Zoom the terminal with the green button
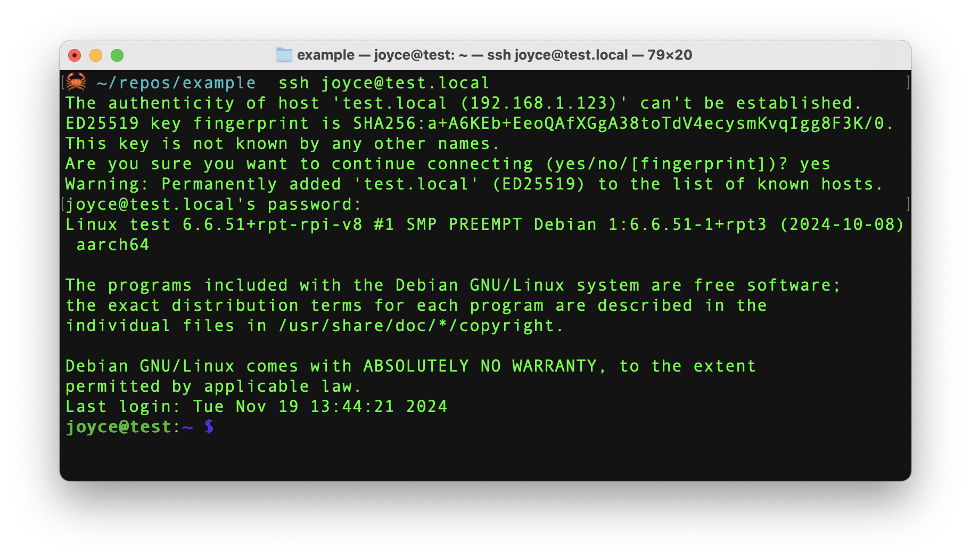Image resolution: width=971 pixels, height=560 pixels. click(x=117, y=55)
